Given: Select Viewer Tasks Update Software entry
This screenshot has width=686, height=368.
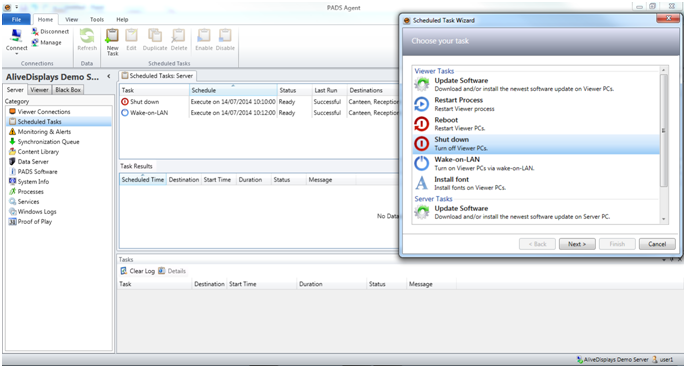Looking at the screenshot, I should coord(536,84).
